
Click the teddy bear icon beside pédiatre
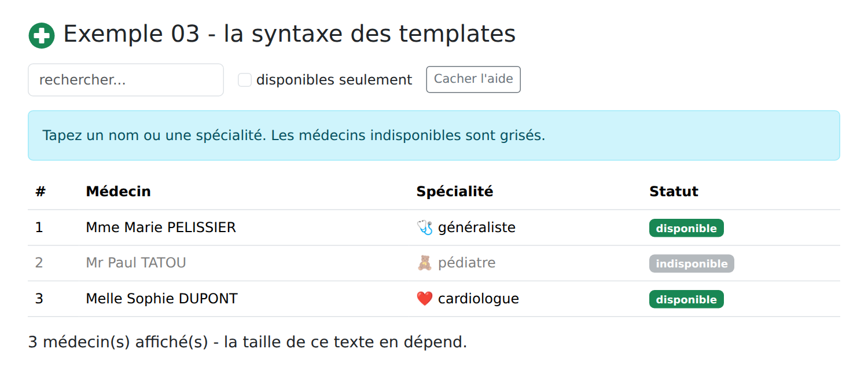[x=425, y=263]
